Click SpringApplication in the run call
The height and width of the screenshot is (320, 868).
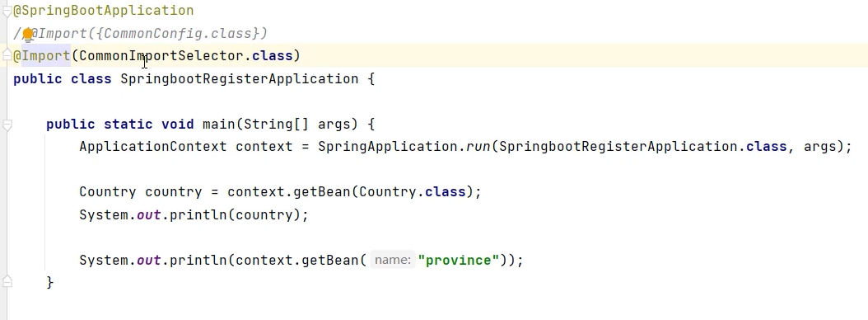tap(389, 147)
